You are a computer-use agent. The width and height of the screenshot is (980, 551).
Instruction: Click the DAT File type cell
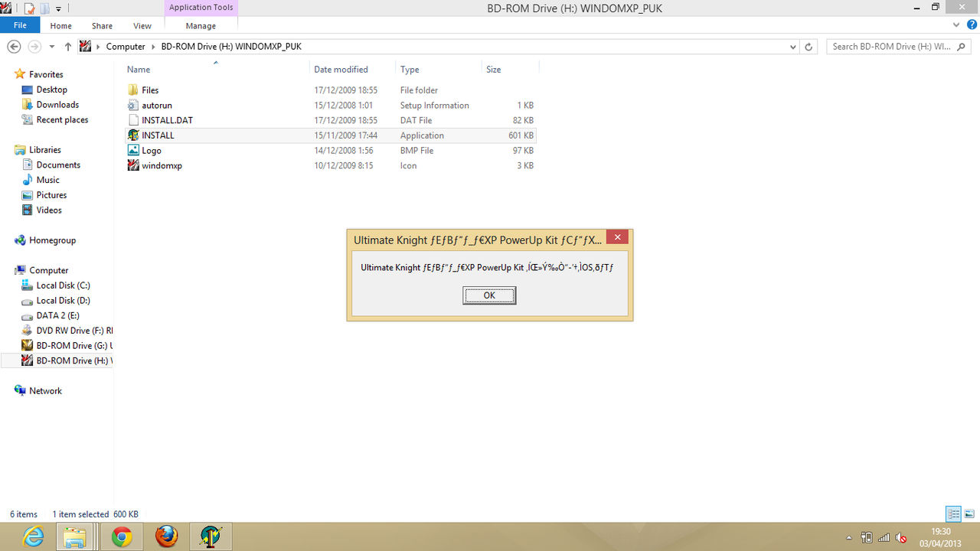pos(416,121)
